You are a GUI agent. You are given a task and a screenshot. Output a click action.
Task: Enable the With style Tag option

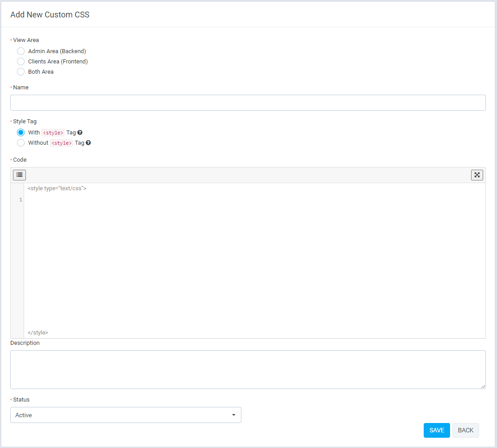21,132
